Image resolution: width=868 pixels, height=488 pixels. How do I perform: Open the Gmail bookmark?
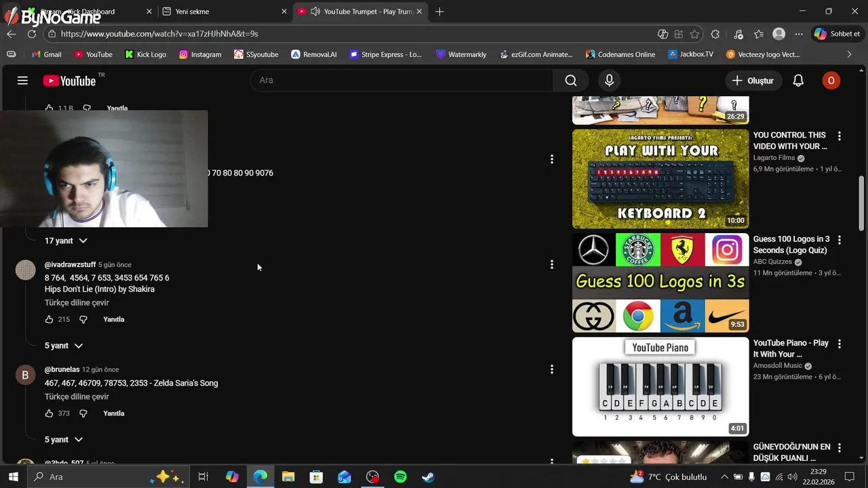(x=47, y=54)
